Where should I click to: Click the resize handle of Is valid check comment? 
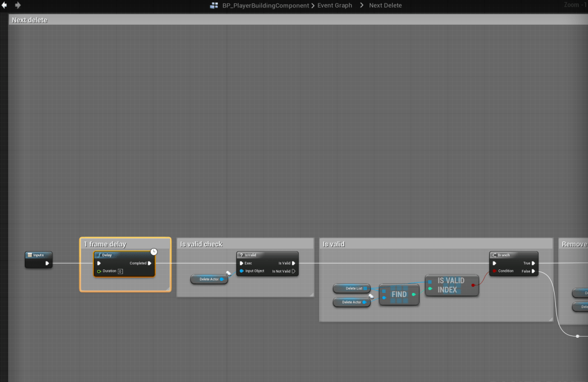(312, 295)
